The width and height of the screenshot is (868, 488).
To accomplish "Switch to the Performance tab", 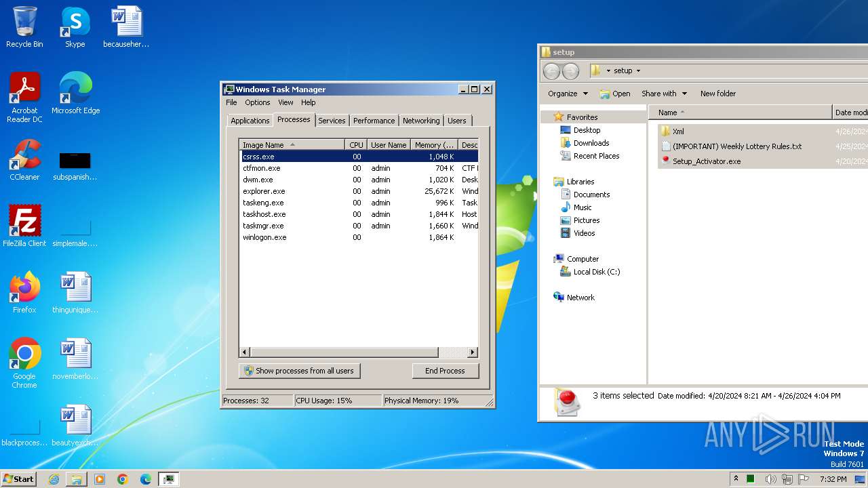I will click(374, 121).
